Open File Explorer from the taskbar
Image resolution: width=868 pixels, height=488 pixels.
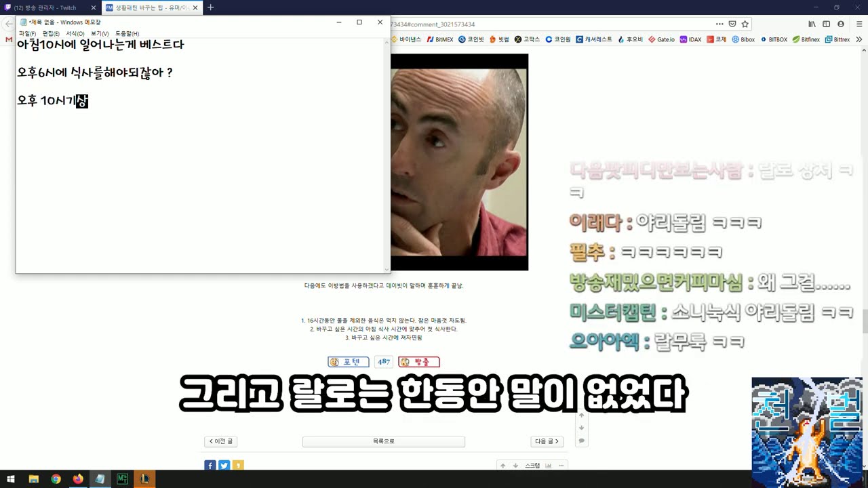coord(33,479)
